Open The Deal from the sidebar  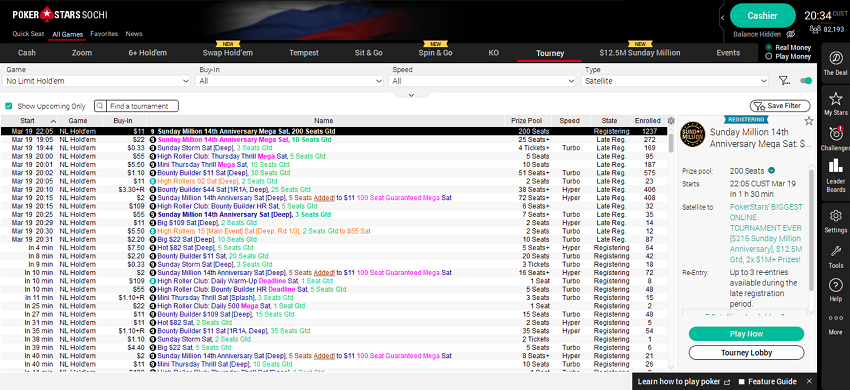pos(835,63)
